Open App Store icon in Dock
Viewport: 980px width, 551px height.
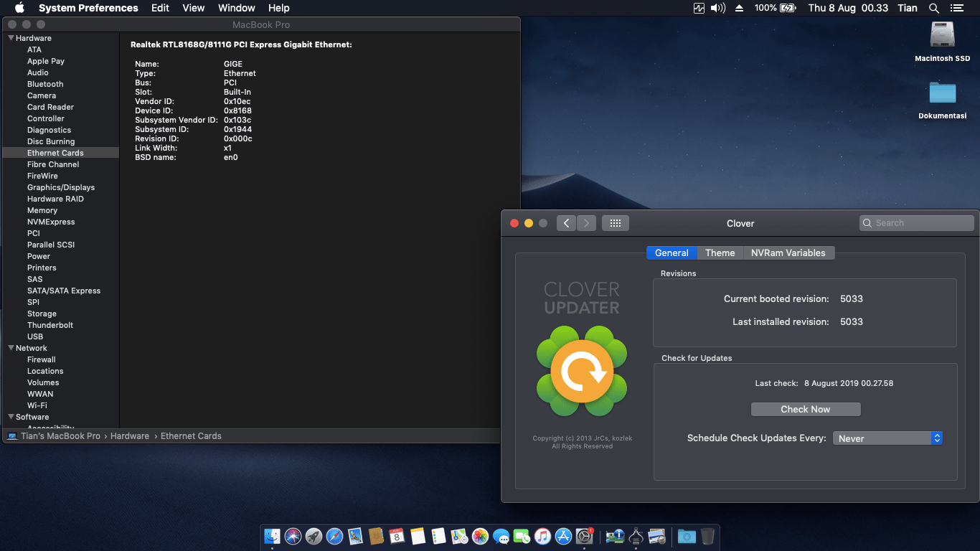(x=563, y=536)
